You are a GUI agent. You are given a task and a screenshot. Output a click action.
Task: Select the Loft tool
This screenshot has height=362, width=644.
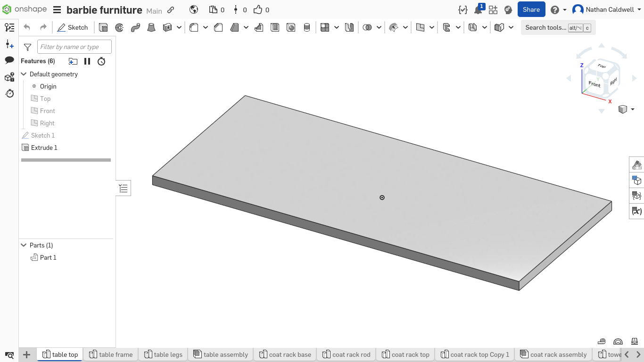coord(151,28)
